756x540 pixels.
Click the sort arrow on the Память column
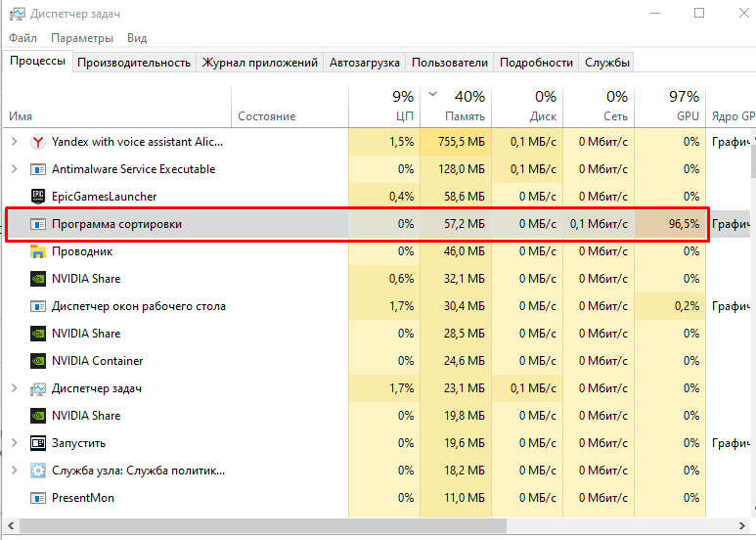[432, 94]
